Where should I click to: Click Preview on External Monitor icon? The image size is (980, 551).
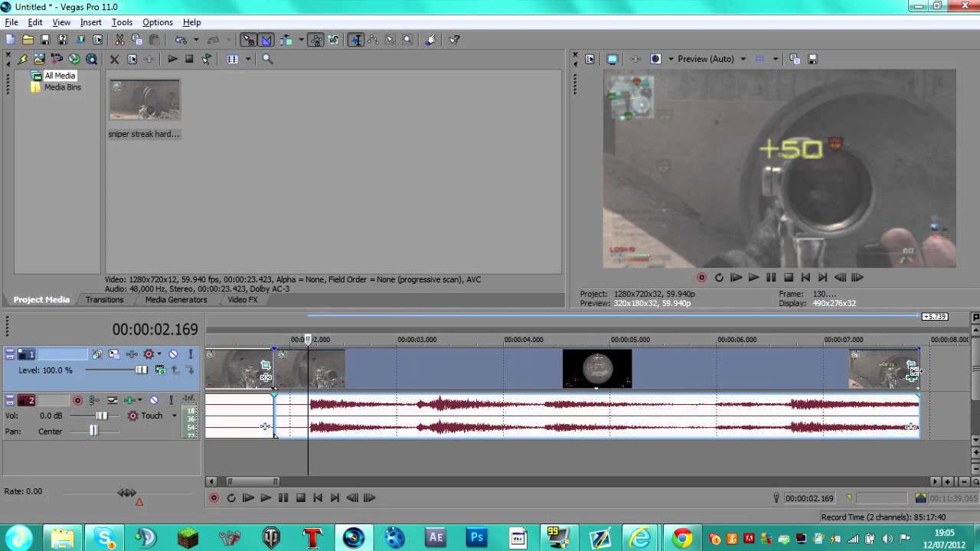point(612,59)
